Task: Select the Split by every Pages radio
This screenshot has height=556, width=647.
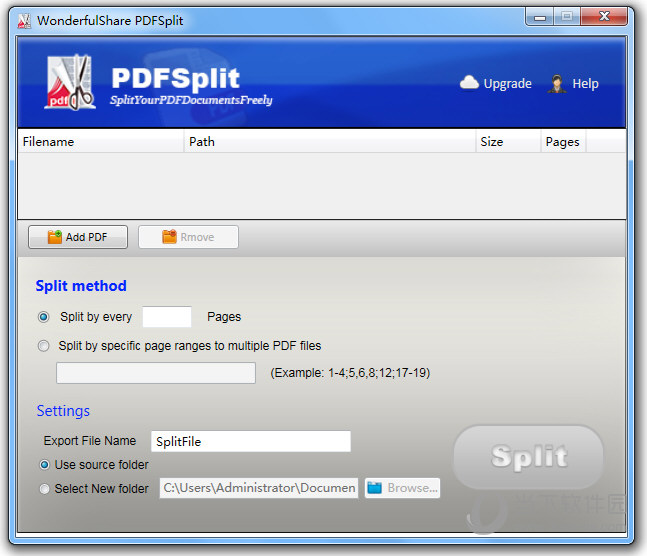Action: [43, 317]
